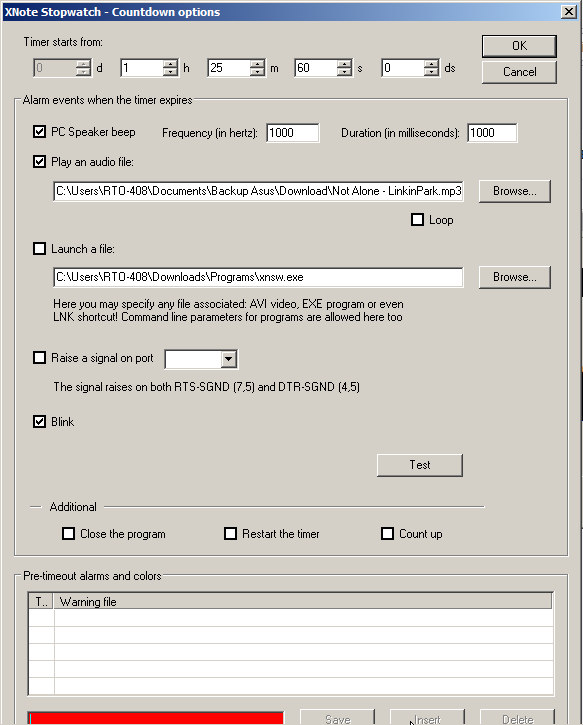Viewport: 583px width, 725px height.
Task: Click the Delete button
Action: 517,718
